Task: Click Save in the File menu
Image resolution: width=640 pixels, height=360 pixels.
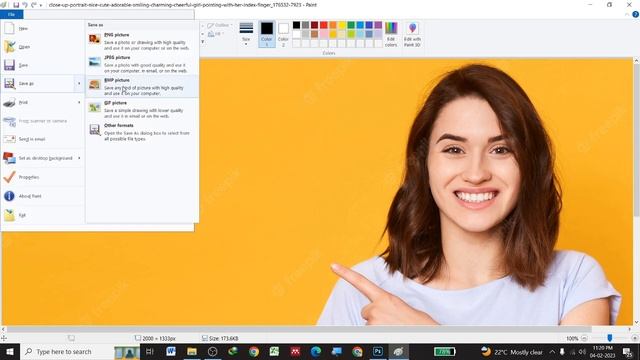Action: [x=42, y=65]
